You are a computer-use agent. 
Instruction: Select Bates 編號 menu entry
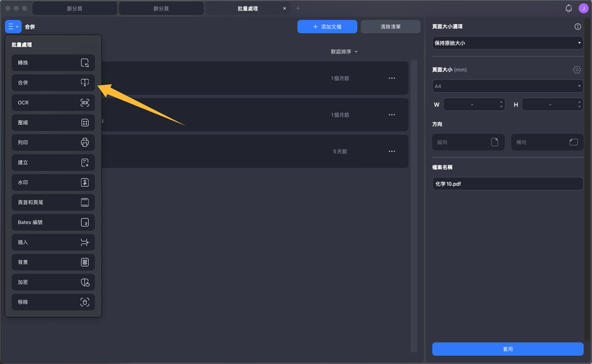click(53, 222)
